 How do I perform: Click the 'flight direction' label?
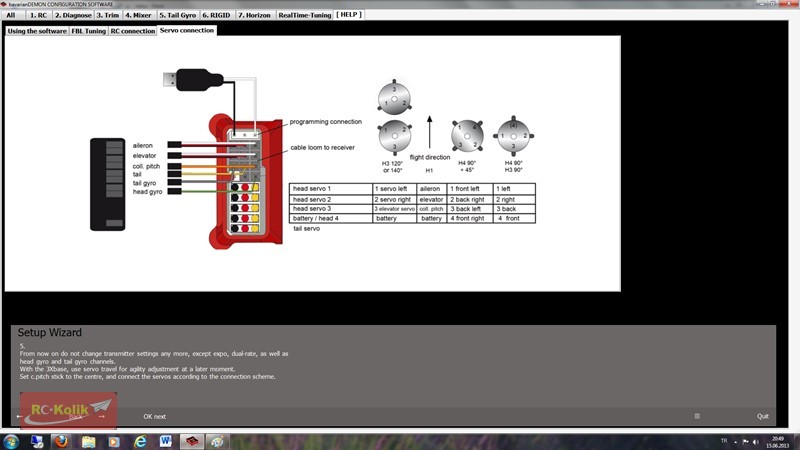tap(430, 157)
